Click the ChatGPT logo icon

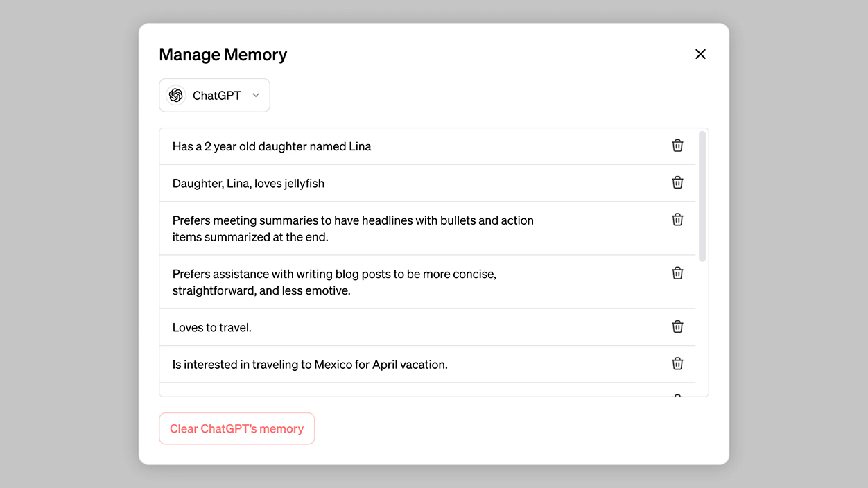point(176,95)
